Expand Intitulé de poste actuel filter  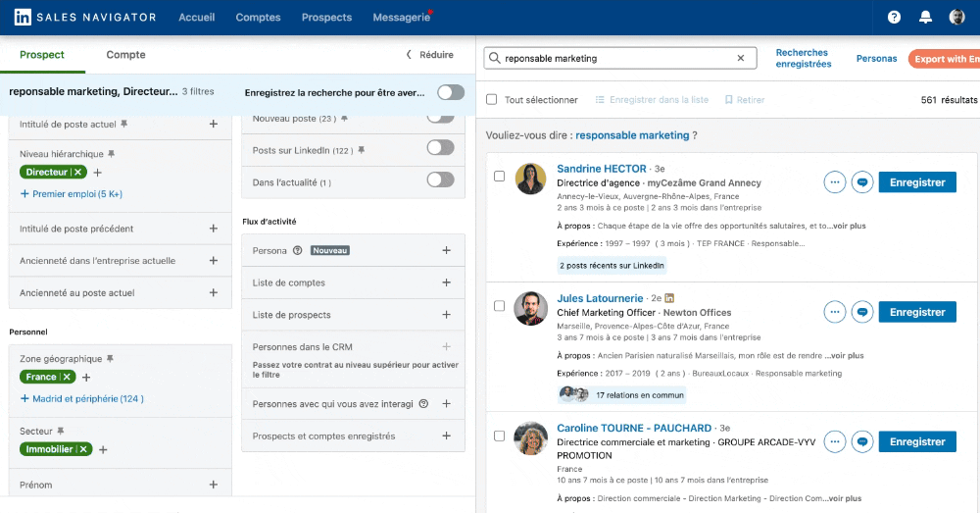tap(213, 124)
